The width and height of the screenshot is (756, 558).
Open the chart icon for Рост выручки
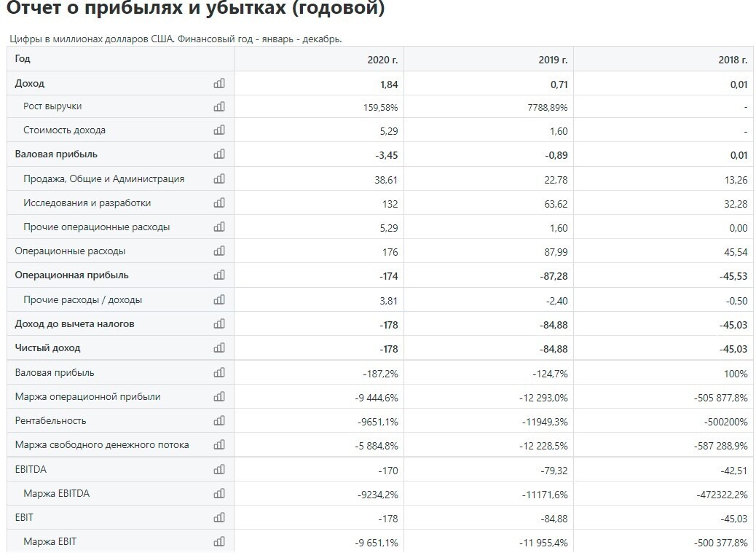[x=219, y=106]
